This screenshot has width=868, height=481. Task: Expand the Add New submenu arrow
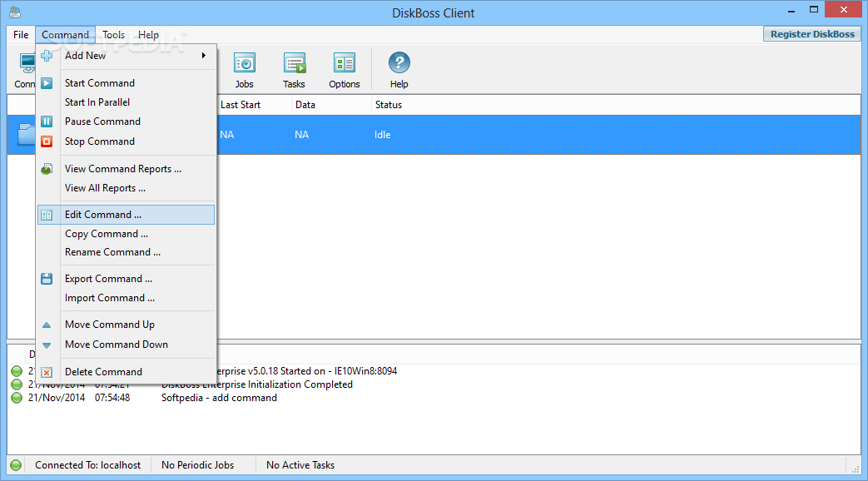[x=204, y=56]
